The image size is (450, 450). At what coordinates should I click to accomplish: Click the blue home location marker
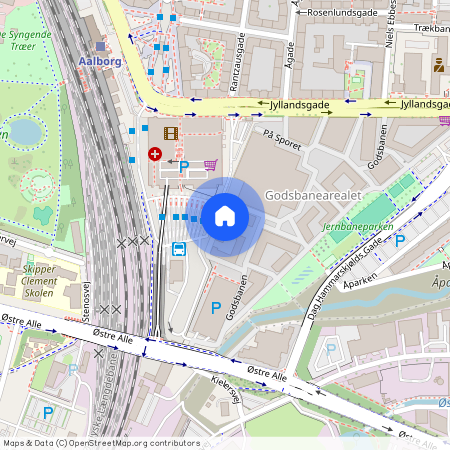(225, 217)
